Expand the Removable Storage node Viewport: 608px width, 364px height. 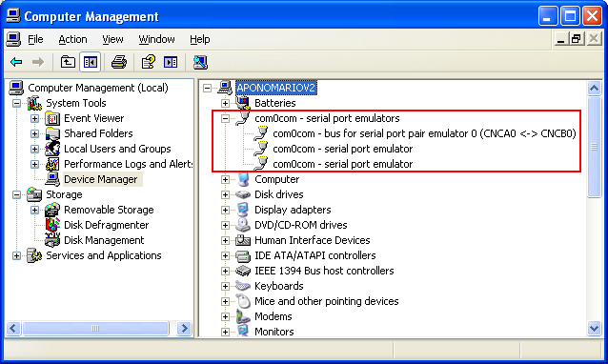(x=34, y=210)
